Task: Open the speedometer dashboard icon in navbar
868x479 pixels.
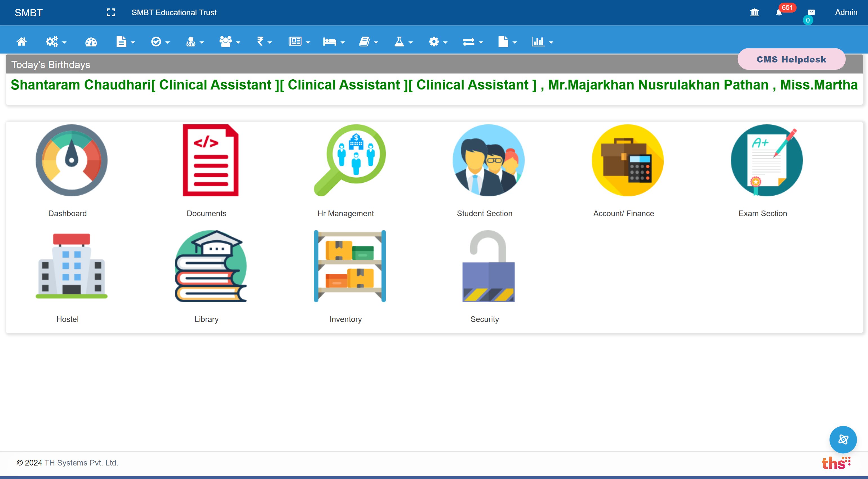Action: click(x=91, y=42)
